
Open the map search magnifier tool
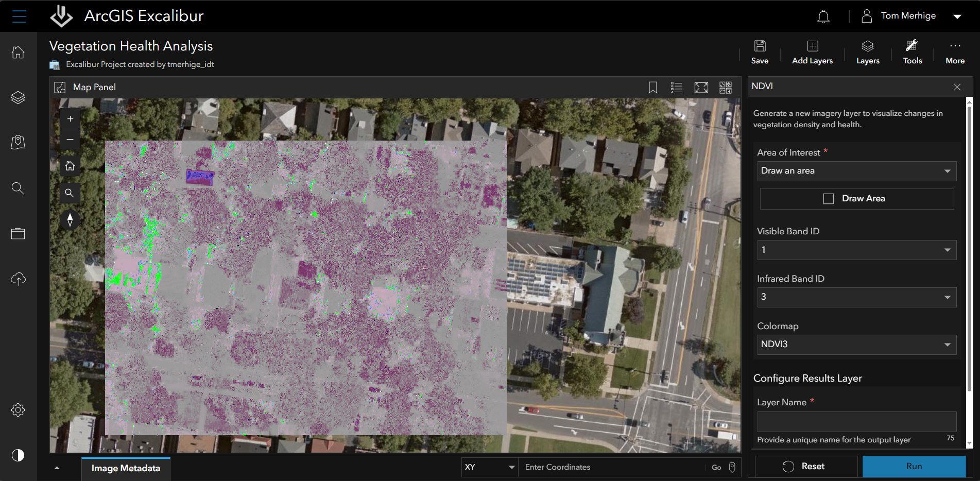[70, 193]
